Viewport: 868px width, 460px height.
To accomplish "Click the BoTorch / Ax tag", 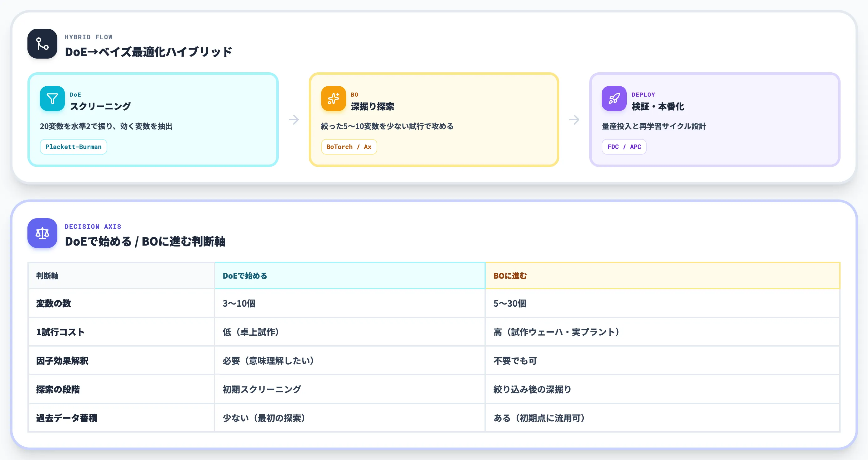I will [349, 147].
